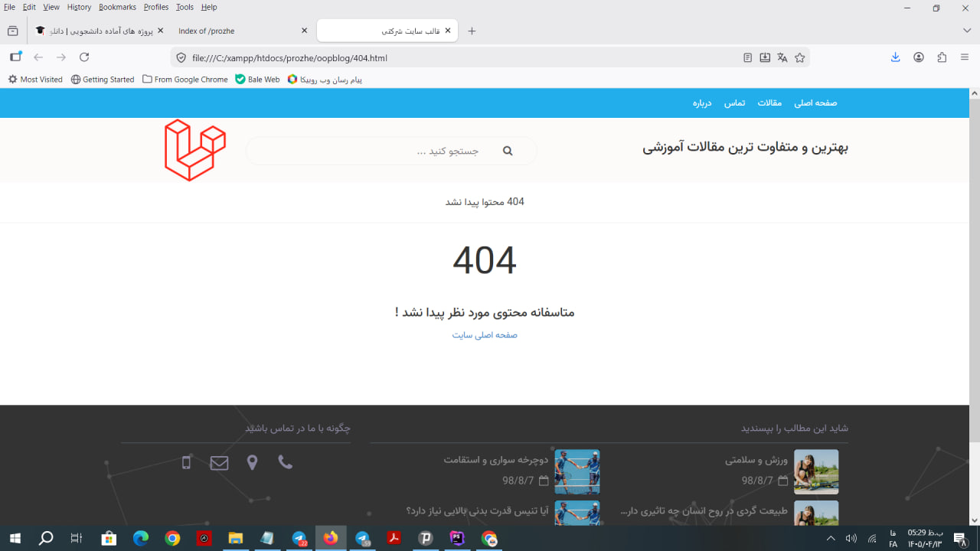The height and width of the screenshot is (551, 980).
Task: Reload the page with the refresh icon
Action: (84, 57)
